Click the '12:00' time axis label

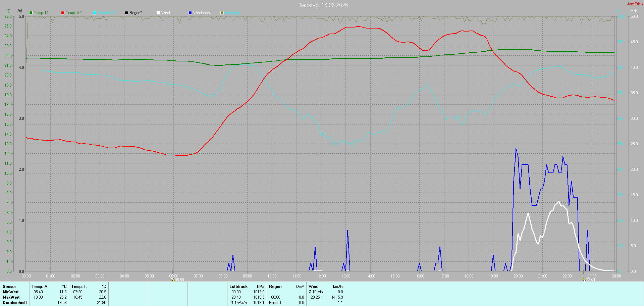pyautogui.click(x=321, y=276)
